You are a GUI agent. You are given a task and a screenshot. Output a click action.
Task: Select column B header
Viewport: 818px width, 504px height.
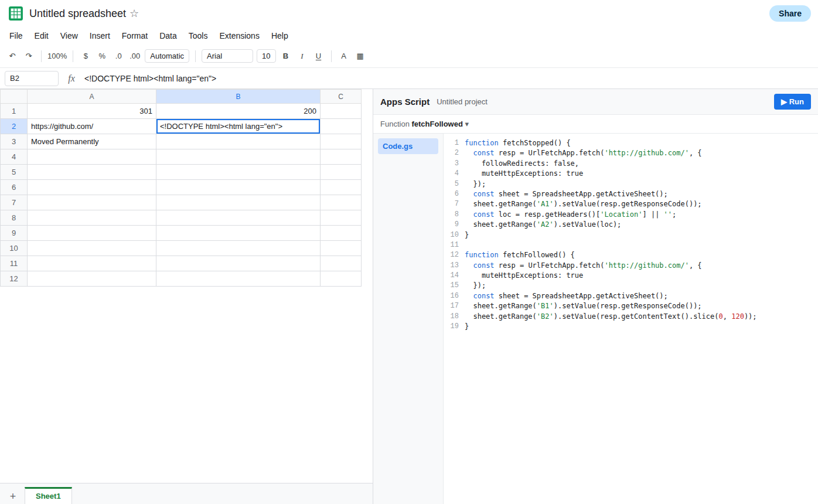point(238,97)
